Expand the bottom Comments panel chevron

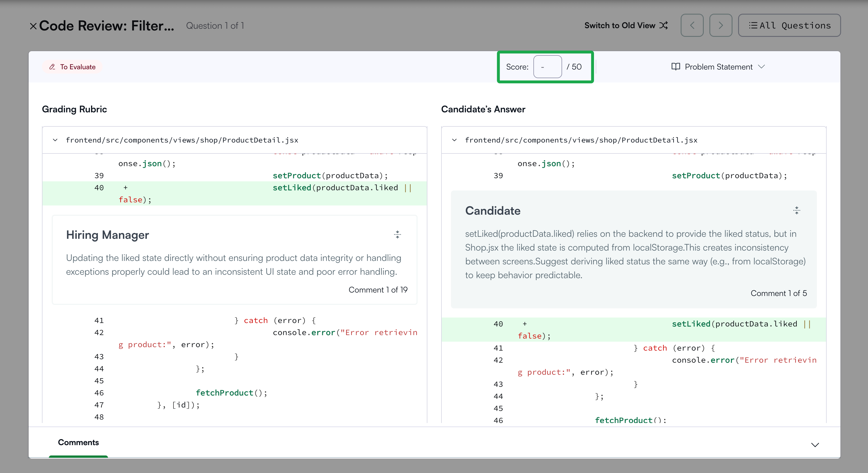[815, 445]
